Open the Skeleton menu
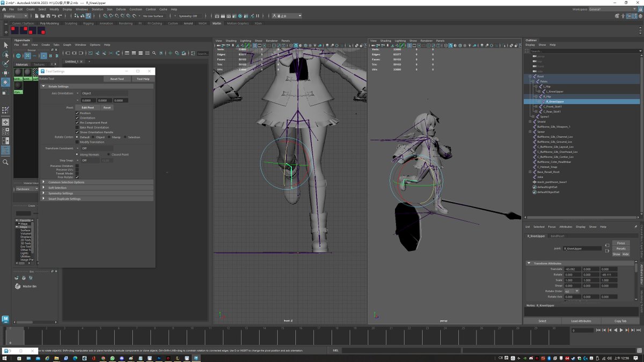Image resolution: width=644 pixels, height=362 pixels. pyautogui.click(x=97, y=9)
